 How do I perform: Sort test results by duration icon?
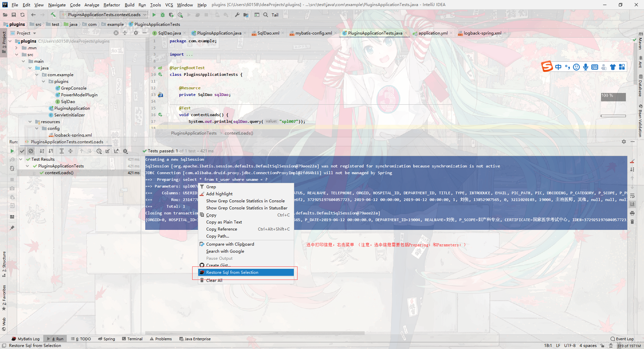(51, 151)
